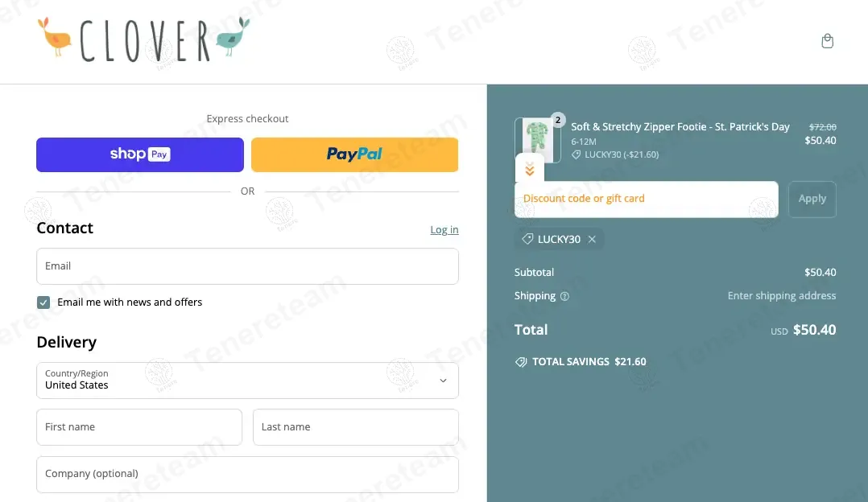The image size is (868, 502).
Task: Click the Country/Region chevron arrow
Action: click(443, 381)
